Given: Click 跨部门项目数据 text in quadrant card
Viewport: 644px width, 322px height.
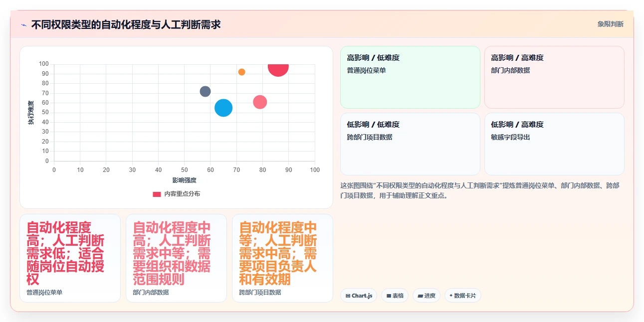Looking at the screenshot, I should click(370, 137).
